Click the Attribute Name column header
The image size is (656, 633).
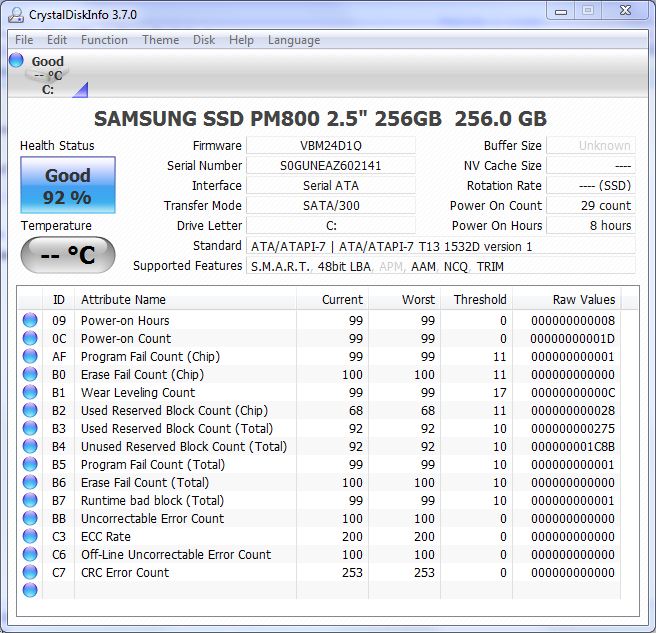coord(185,300)
